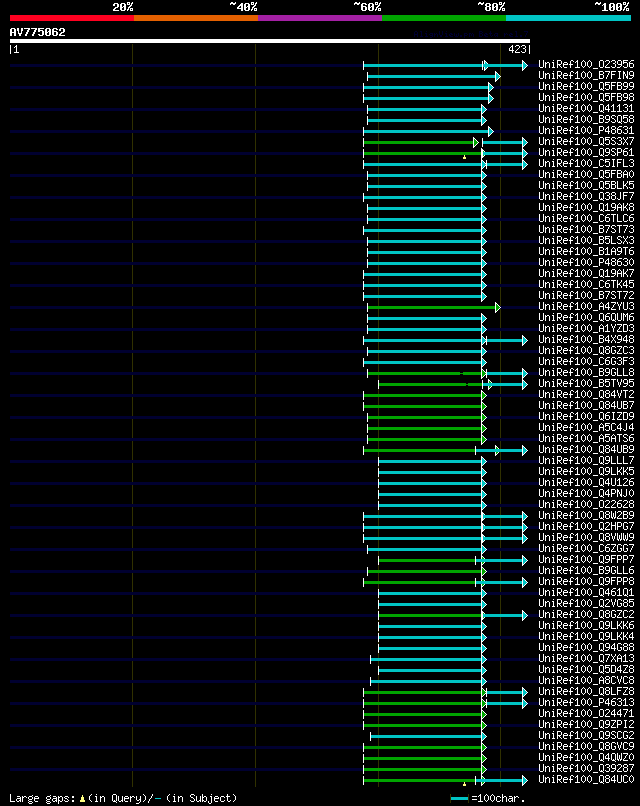The image size is (640, 806).
Task: Select label UniRef100_Q5BLK5
Action: point(587,186)
